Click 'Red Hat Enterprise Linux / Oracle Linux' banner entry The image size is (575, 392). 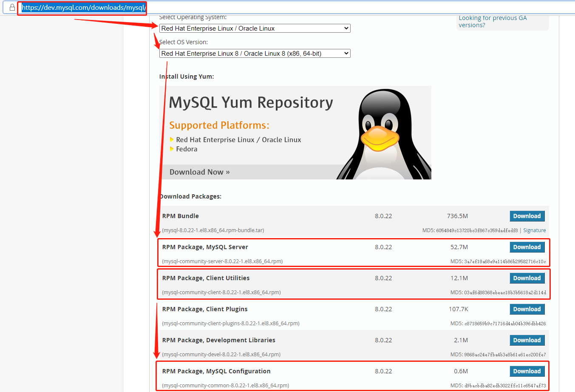(x=238, y=140)
